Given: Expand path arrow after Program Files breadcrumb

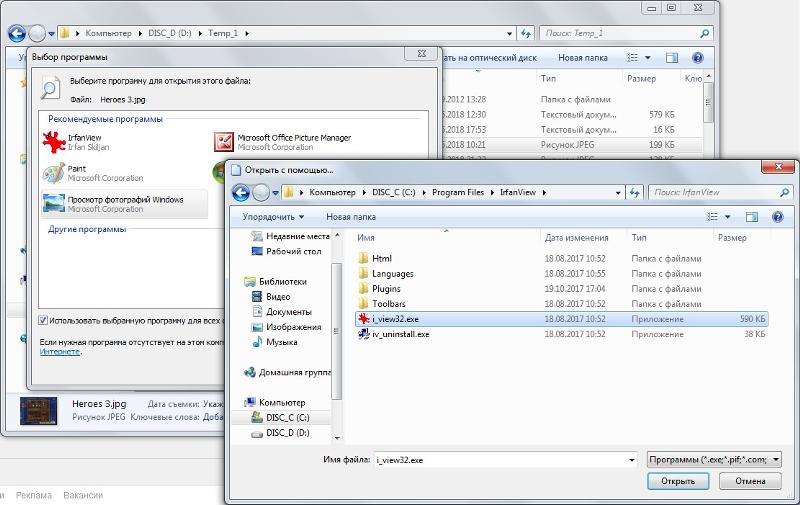Looking at the screenshot, I should [492, 192].
